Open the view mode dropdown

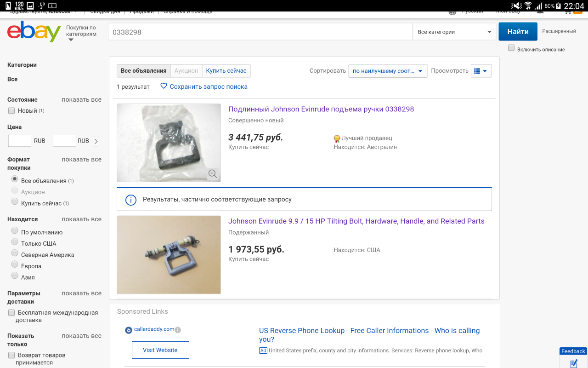click(x=481, y=71)
